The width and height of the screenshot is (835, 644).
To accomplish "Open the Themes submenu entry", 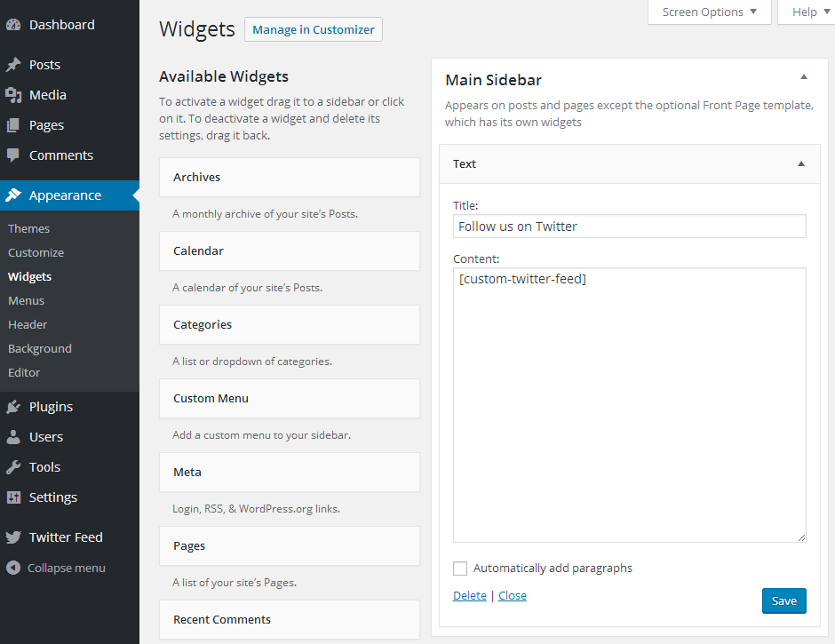I will 28,228.
